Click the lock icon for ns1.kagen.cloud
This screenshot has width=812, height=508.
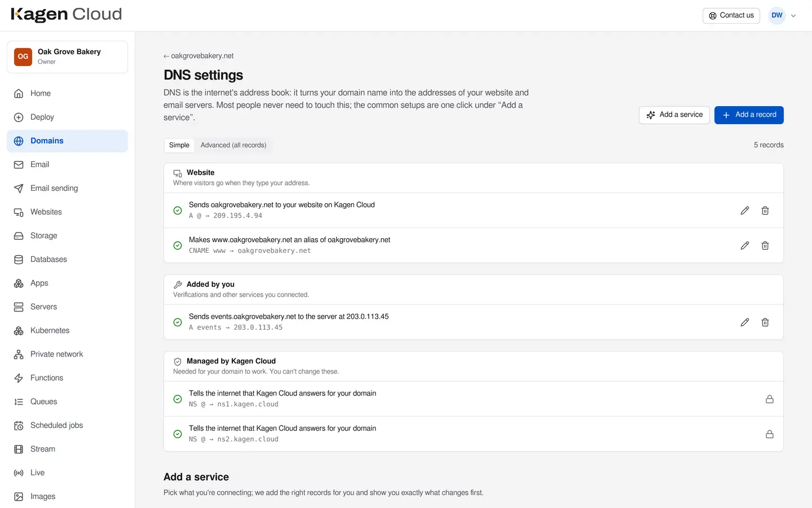(770, 399)
